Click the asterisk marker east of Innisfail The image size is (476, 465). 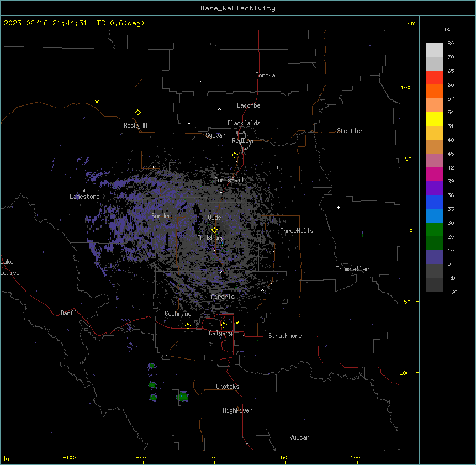pos(277,167)
